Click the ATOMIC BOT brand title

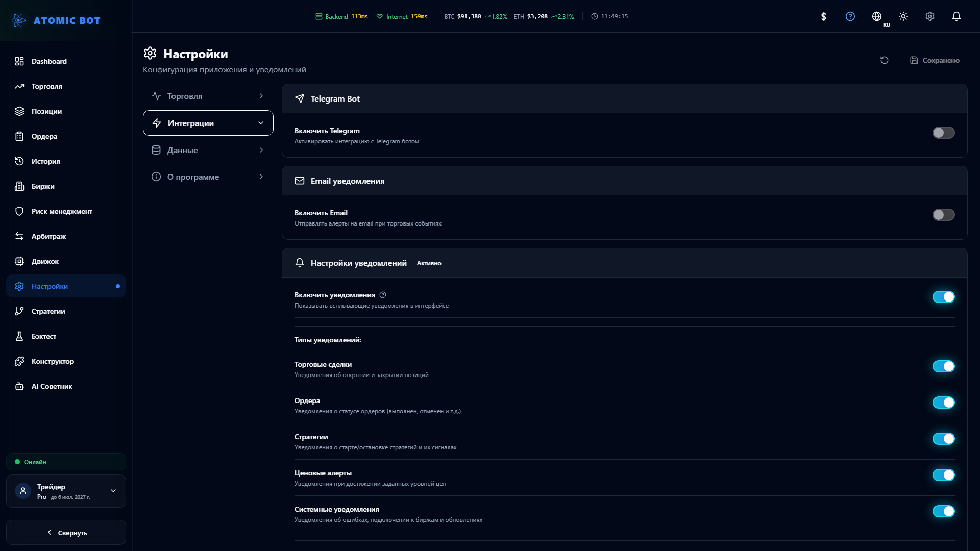67,21
